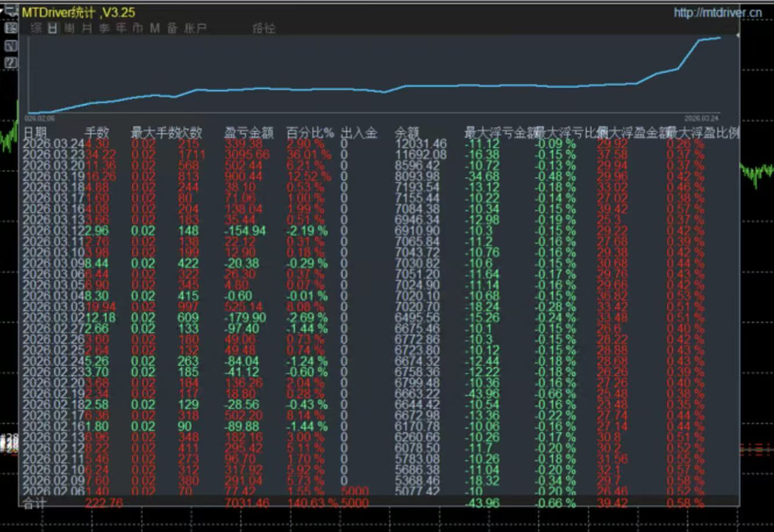Click the percentage value 36.01 %
Viewport: 774px width, 532px height.
point(309,154)
